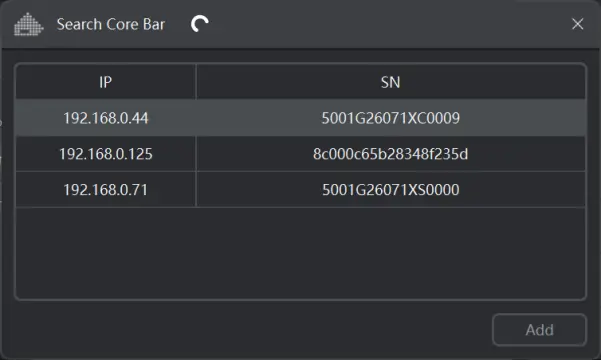
Task: Click the SN column header
Action: 391,82
